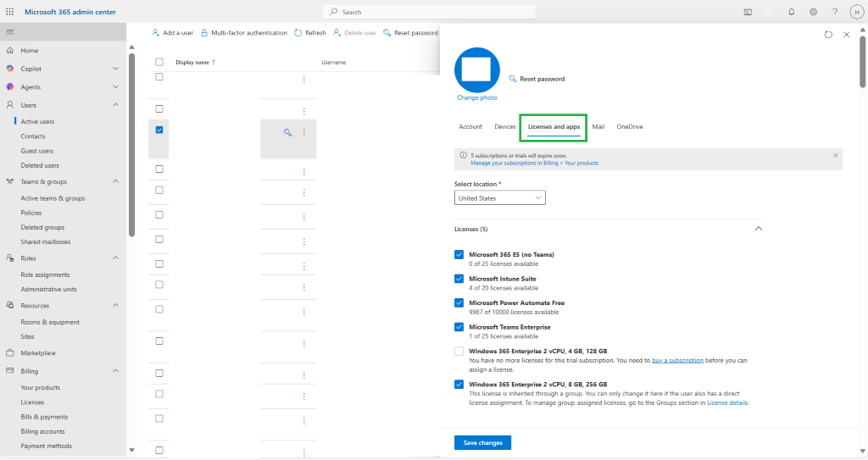
Task: Click the sidebar vertical scrollbar
Action: [131, 145]
